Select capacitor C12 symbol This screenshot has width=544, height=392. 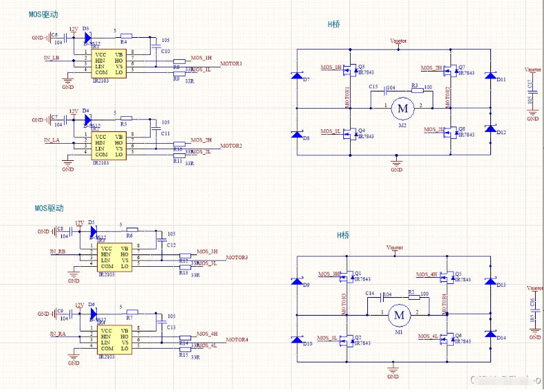tap(162, 239)
